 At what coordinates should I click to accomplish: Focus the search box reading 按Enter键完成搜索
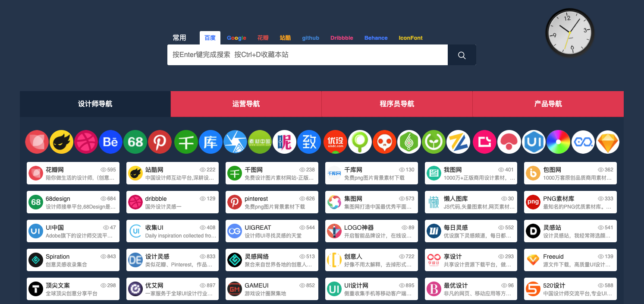coord(308,55)
